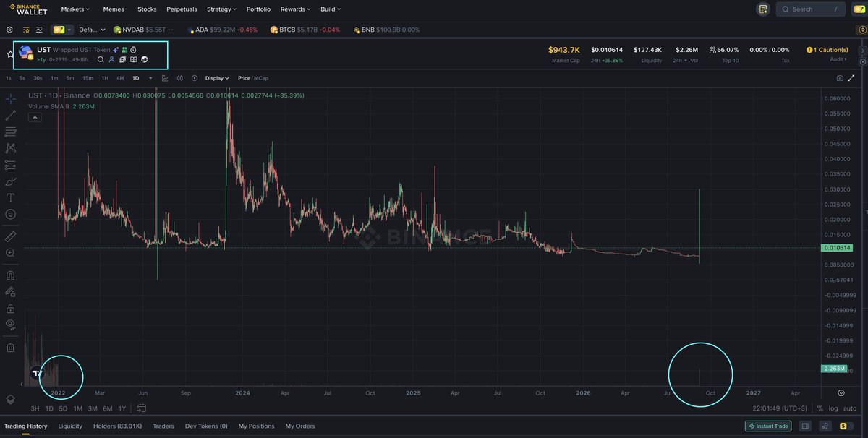868x438 pixels.
Task: Open chart settings gear near time axis
Action: (x=841, y=392)
